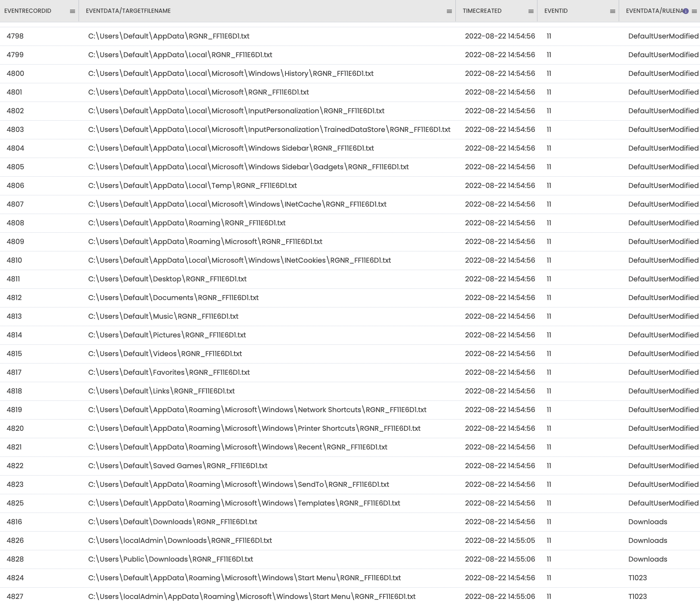Toggle sort order on the TIMECREATED header

[481, 11]
